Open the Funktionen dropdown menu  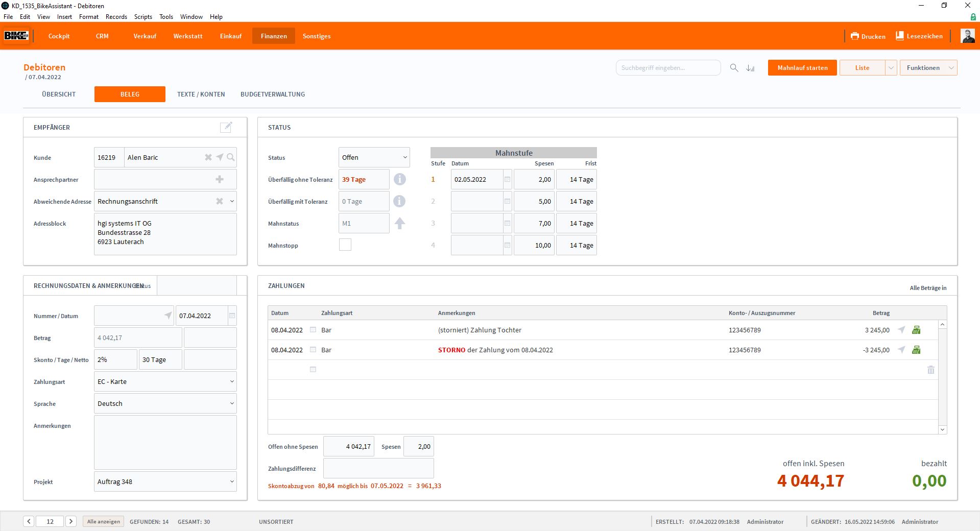click(x=928, y=68)
